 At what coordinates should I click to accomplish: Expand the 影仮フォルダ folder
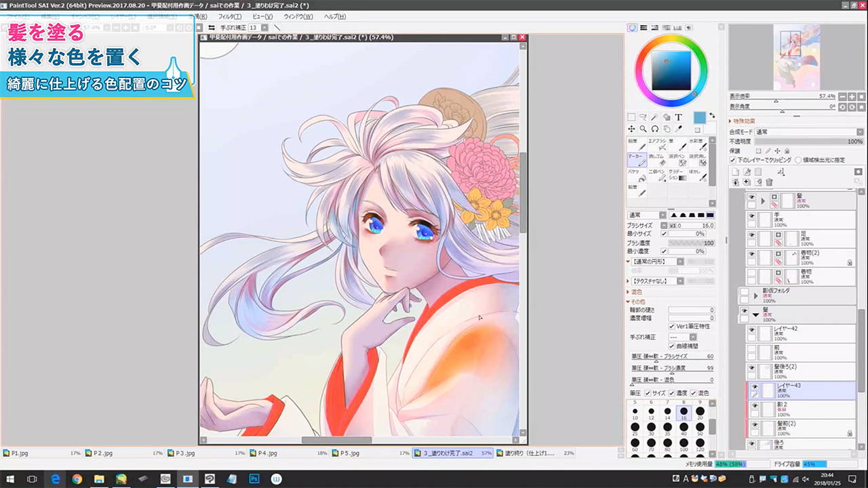pos(755,296)
